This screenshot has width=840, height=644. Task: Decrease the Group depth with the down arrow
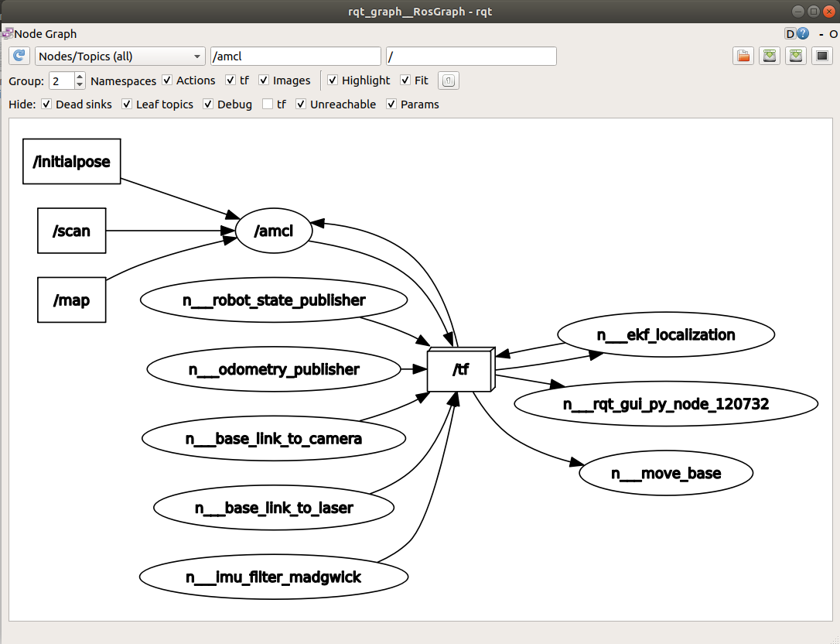(x=80, y=84)
